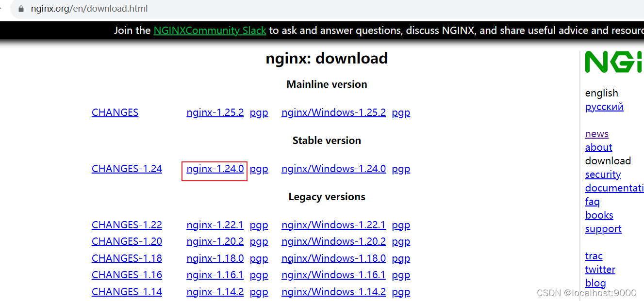Open CHANGES-1.20 link
644x301 pixels.
point(127,241)
